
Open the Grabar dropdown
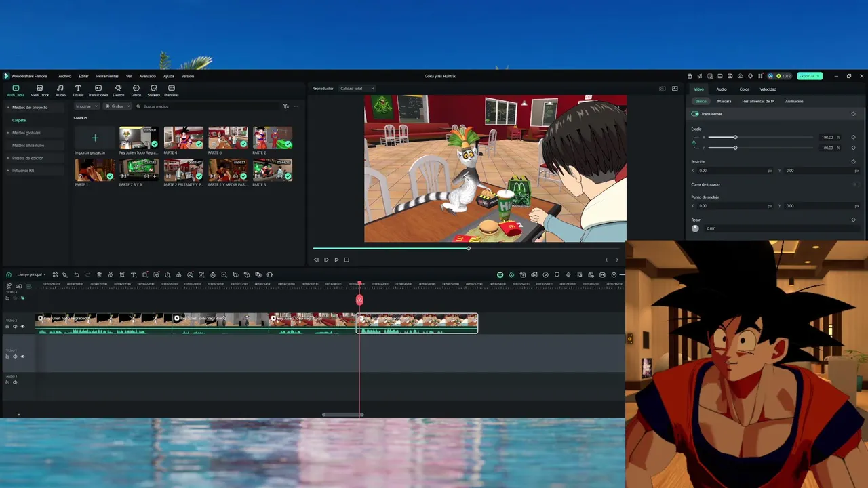point(117,106)
